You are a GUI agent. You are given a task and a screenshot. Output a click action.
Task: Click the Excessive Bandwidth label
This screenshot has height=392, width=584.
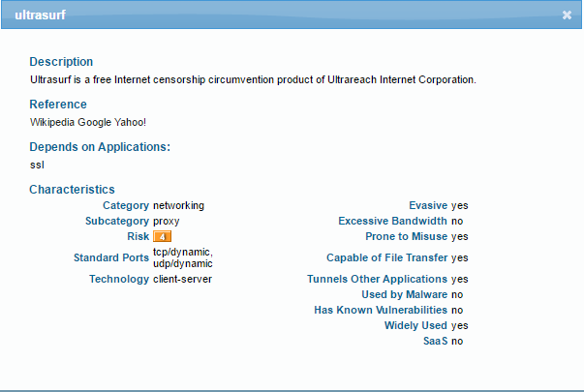[x=392, y=221]
